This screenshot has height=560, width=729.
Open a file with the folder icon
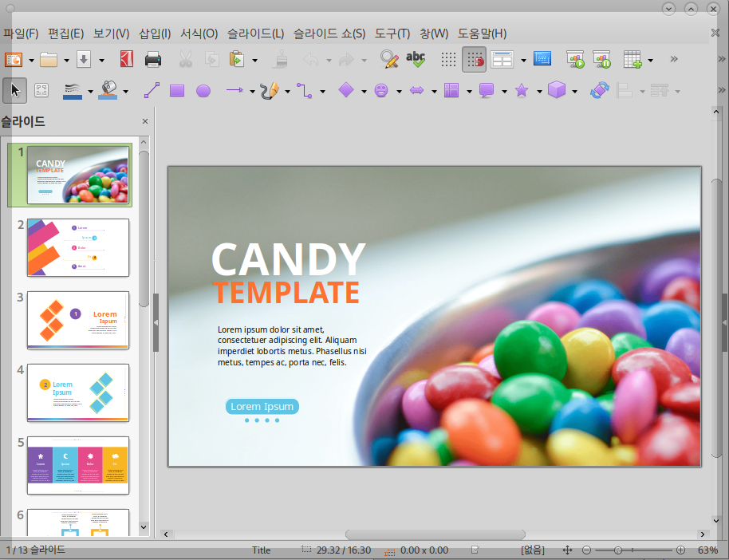tap(49, 60)
